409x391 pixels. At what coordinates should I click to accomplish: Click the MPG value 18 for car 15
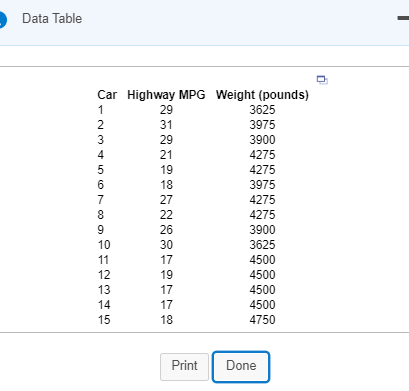(x=166, y=320)
